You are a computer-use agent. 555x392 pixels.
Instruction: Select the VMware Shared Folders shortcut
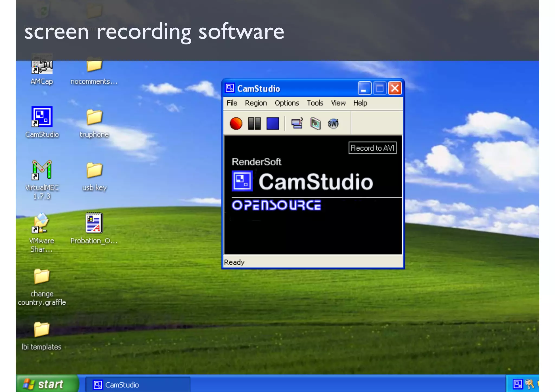(x=41, y=233)
